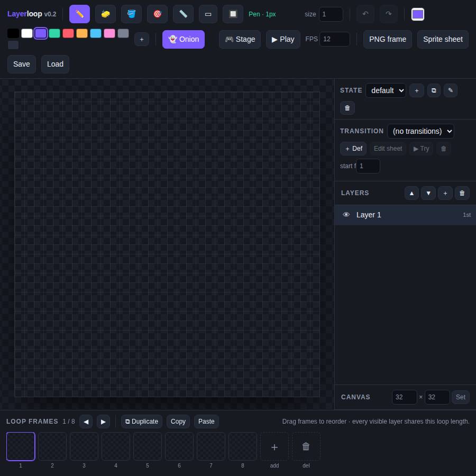The image size is (476, 476).
Task: Select the outlined rectangle tool
Action: point(208,14)
